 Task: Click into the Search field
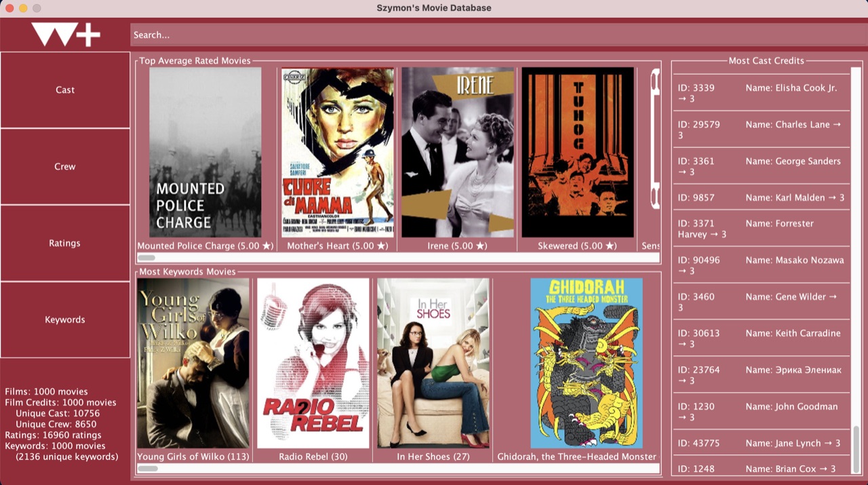point(498,35)
